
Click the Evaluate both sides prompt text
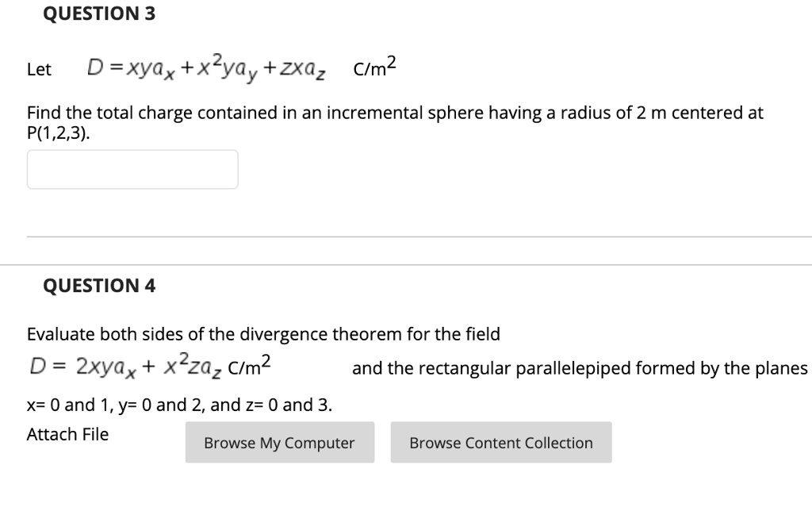click(x=262, y=333)
